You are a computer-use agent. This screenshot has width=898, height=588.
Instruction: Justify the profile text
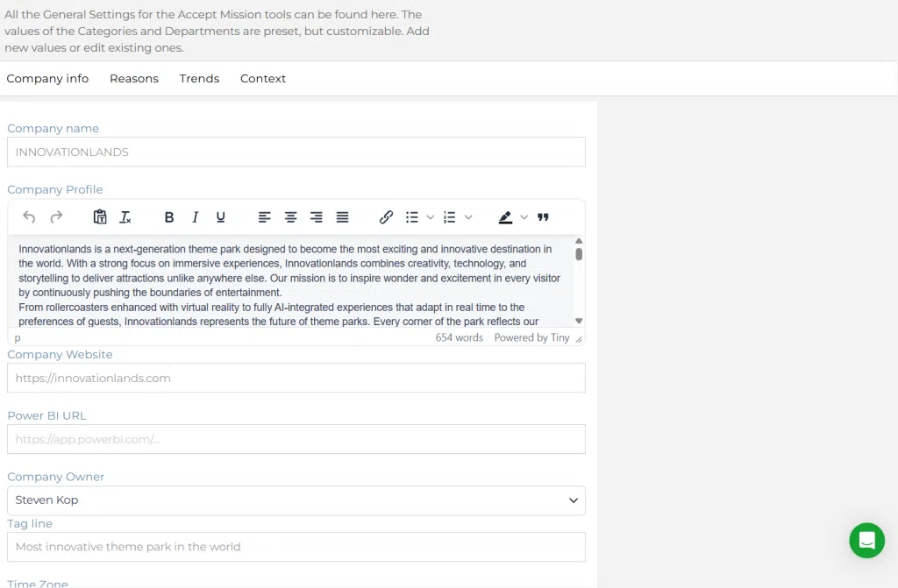342,217
